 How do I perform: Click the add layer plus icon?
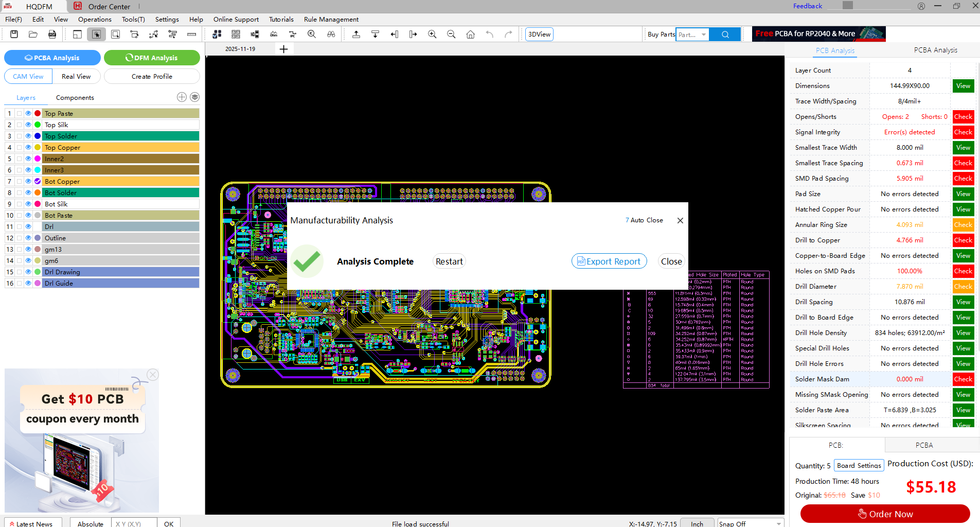[182, 97]
